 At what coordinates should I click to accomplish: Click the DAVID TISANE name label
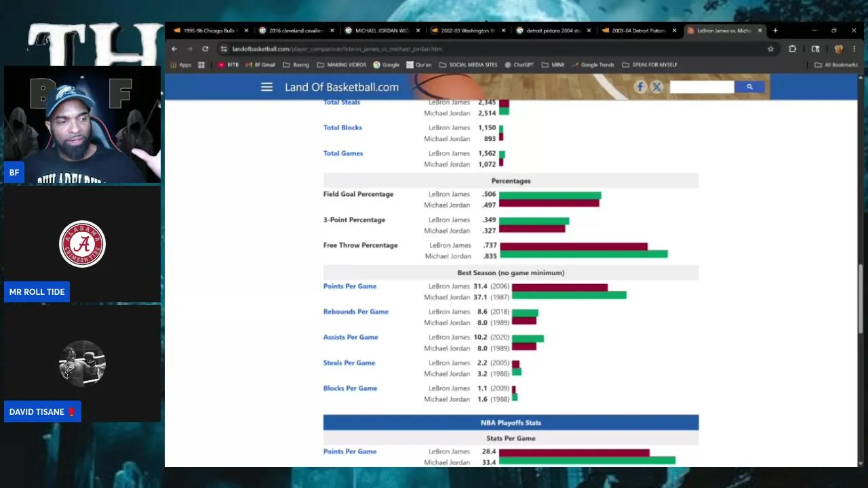click(43, 412)
